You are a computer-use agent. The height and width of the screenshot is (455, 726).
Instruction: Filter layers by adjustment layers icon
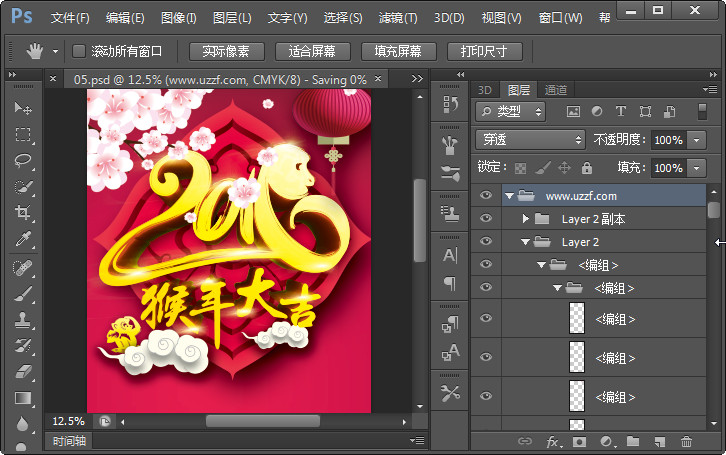coord(597,112)
